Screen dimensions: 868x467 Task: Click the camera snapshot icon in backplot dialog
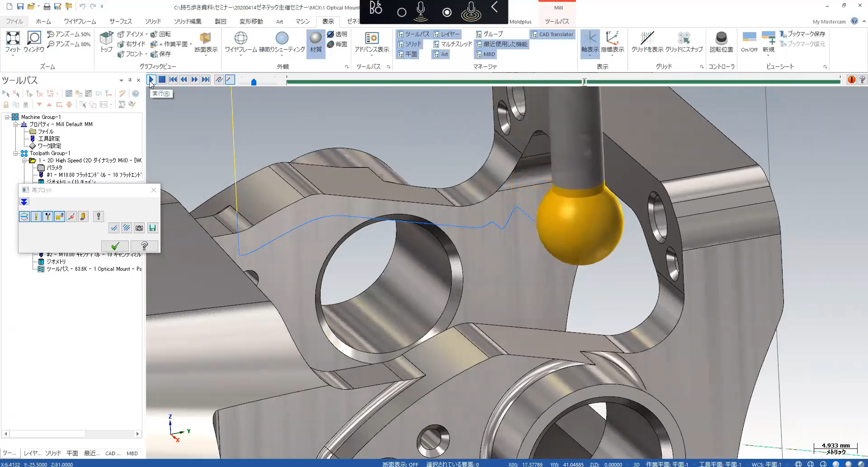(x=139, y=228)
